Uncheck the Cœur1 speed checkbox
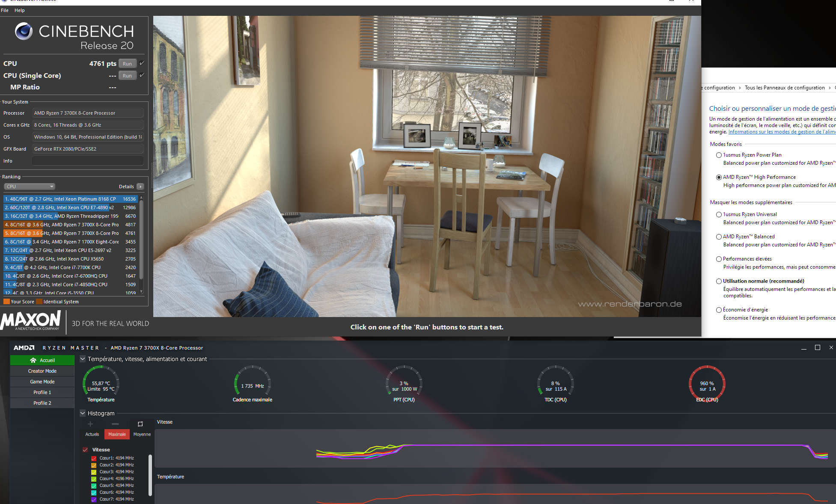This screenshot has width=836, height=504. (94, 458)
